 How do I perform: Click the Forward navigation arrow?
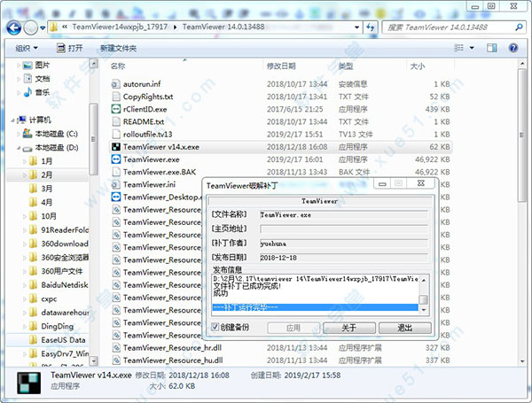[x=30, y=27]
